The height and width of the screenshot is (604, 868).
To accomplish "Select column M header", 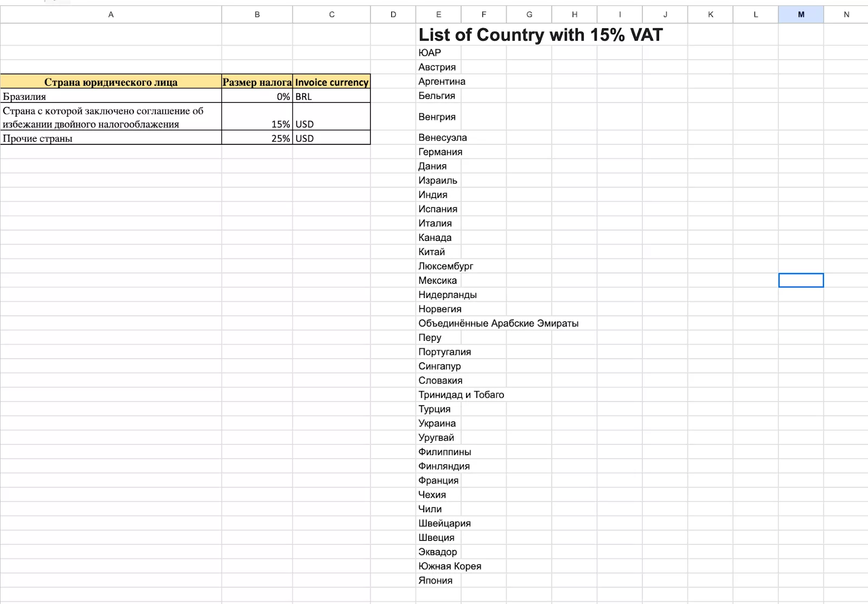I will coord(801,15).
